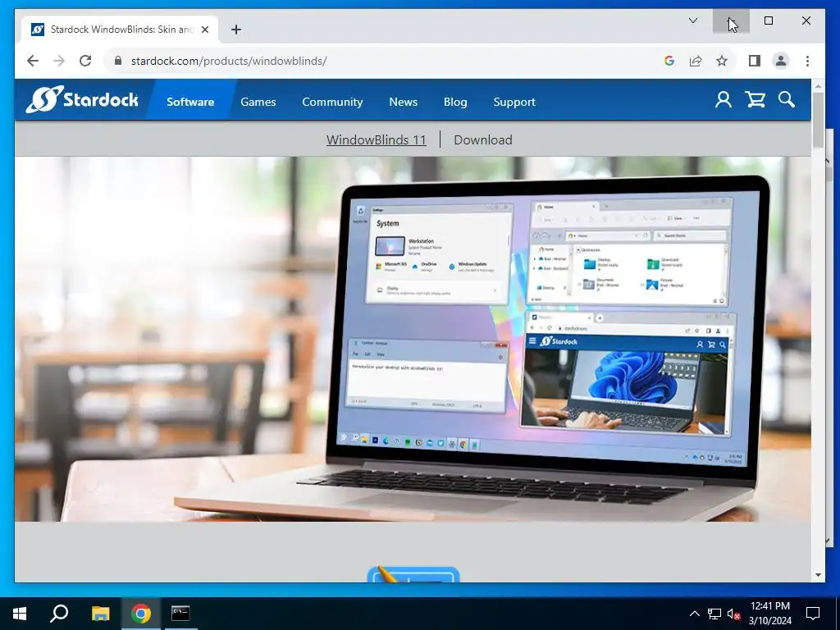The image size is (840, 630).
Task: Click the Stardock logo
Action: coord(82,99)
